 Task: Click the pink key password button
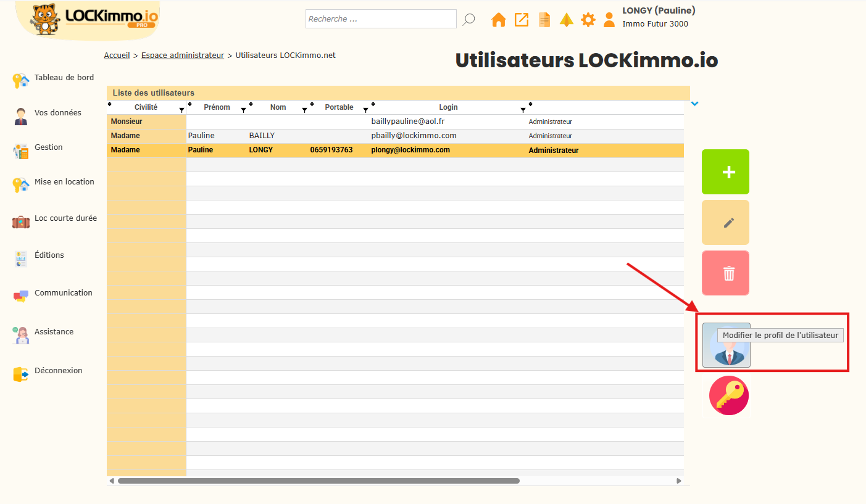[729, 395]
